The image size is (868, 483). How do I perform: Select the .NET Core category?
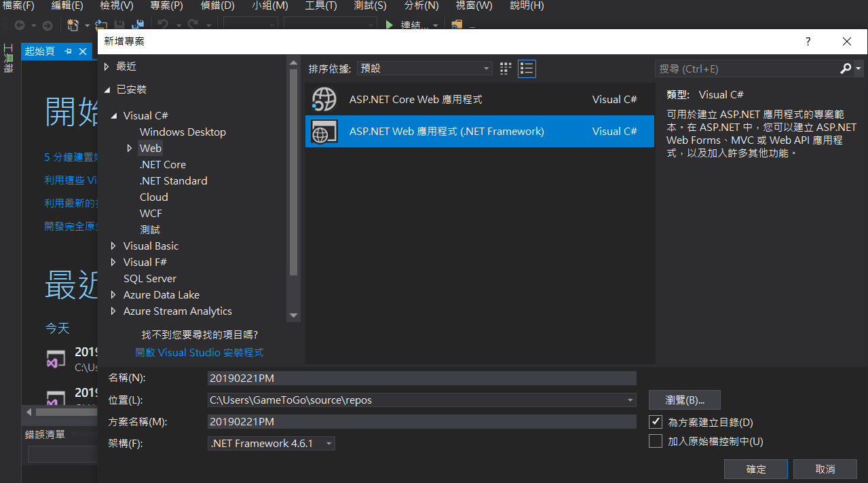click(x=163, y=164)
